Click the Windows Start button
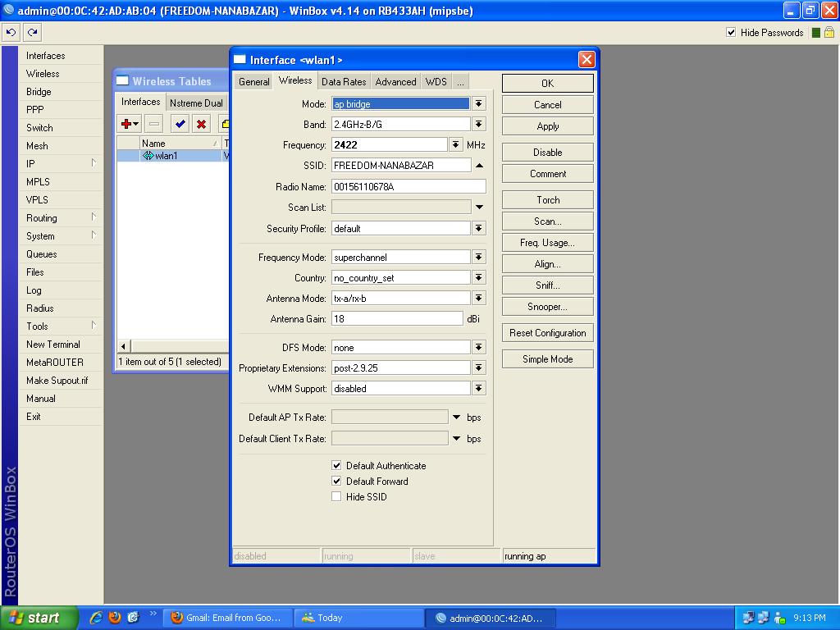The image size is (840, 630). click(39, 618)
